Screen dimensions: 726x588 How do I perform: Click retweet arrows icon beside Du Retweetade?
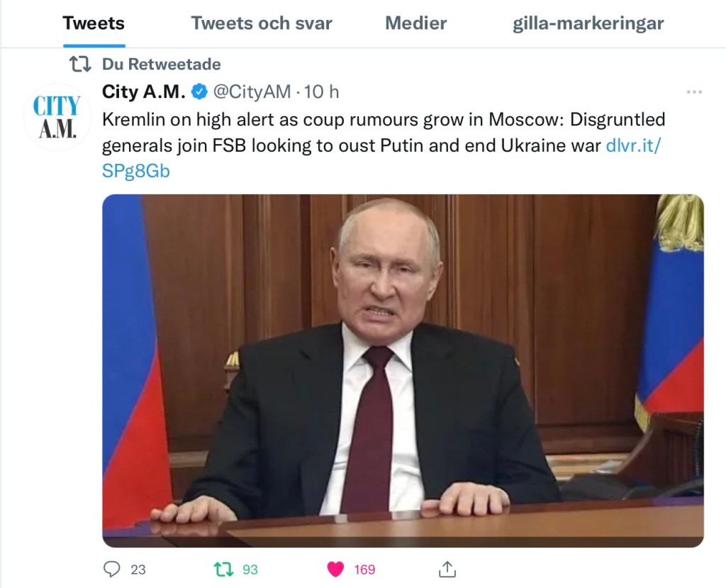tap(79, 65)
